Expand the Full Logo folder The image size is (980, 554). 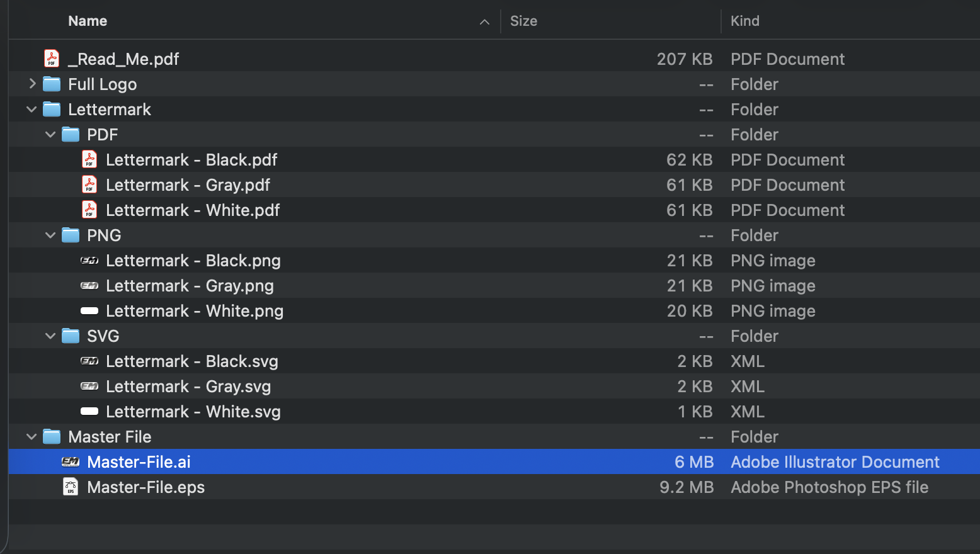pos(31,83)
